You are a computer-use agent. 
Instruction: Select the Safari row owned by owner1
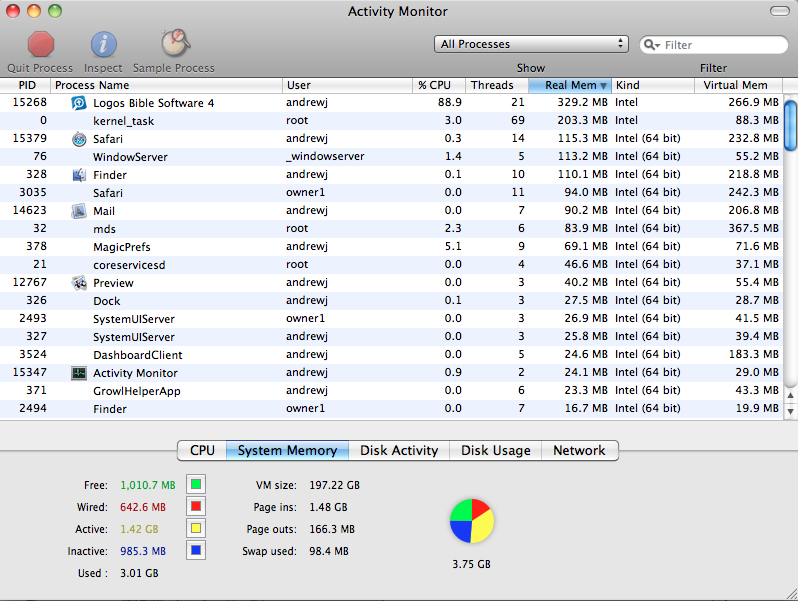tap(391, 193)
